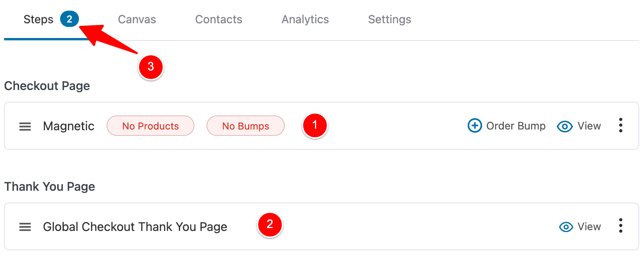The height and width of the screenshot is (259, 644).
Task: Click the No Bumps badge
Action: tap(246, 126)
